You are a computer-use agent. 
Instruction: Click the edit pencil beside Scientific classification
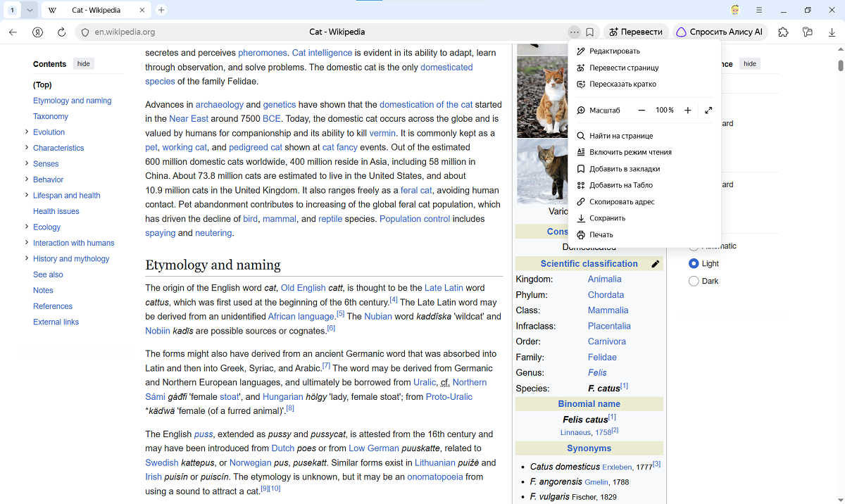pyautogui.click(x=656, y=264)
